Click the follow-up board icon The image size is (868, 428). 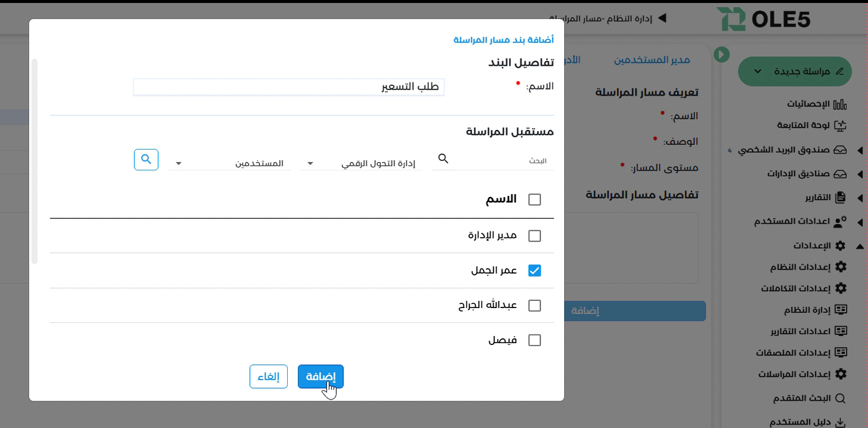pyautogui.click(x=840, y=126)
